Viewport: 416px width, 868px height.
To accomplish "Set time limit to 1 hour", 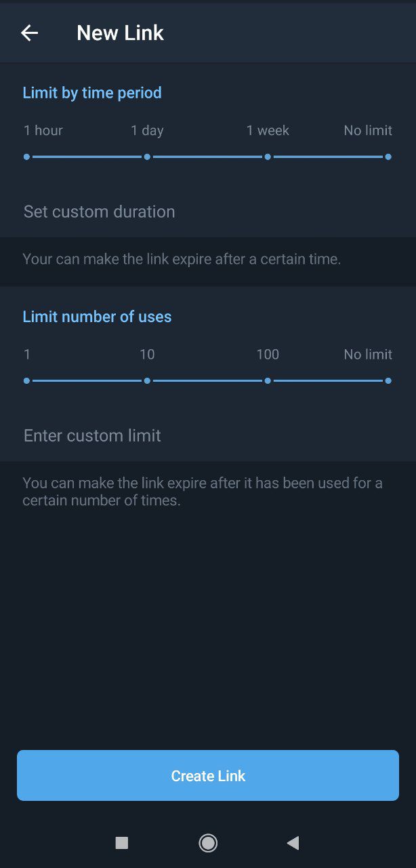I will coord(26,157).
